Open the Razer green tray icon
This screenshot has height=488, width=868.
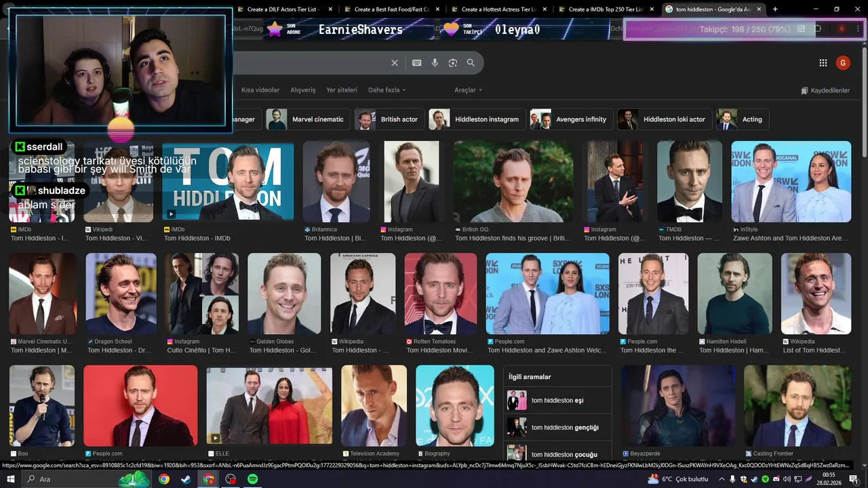pos(766,479)
